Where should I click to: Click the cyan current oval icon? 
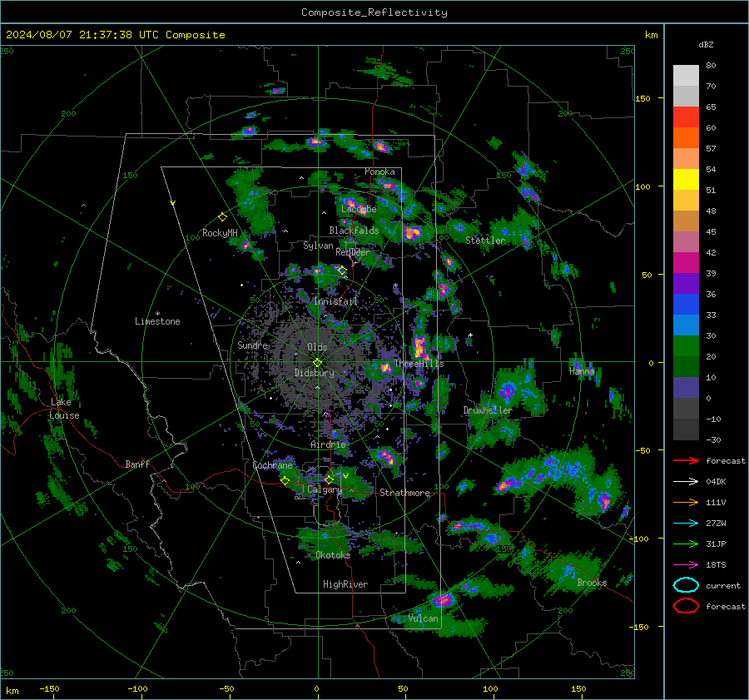point(686,585)
